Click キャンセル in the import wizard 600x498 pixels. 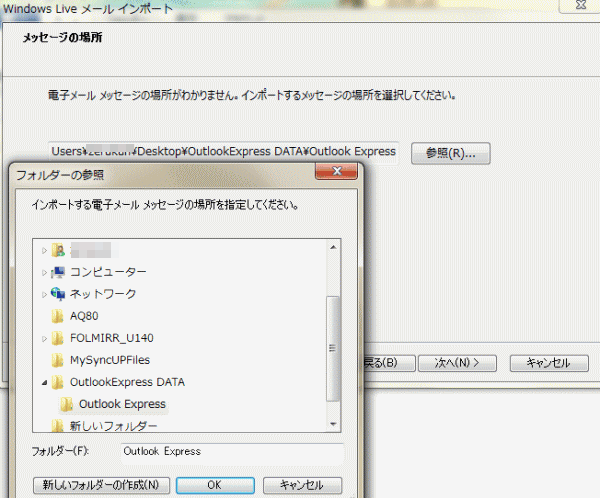coord(549,363)
